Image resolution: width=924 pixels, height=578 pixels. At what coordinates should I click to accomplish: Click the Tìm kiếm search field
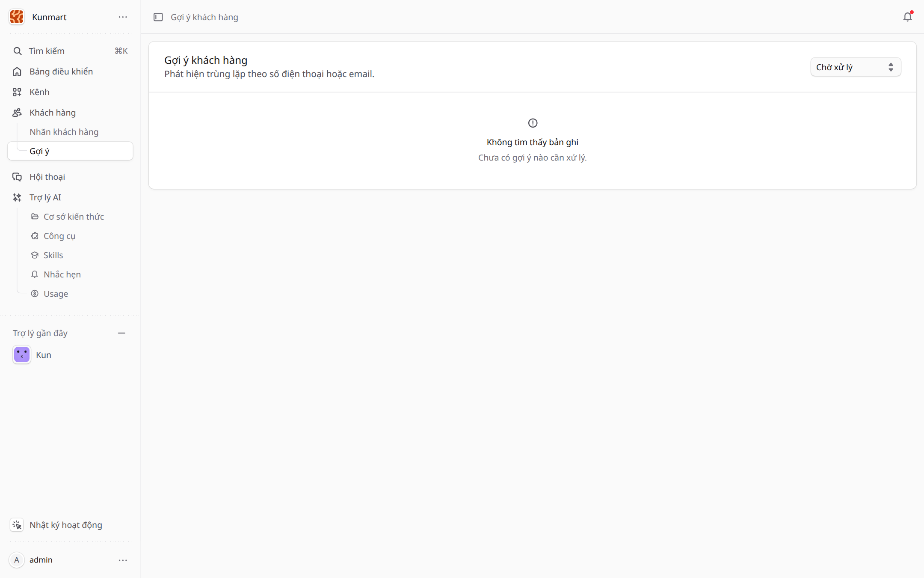point(70,51)
